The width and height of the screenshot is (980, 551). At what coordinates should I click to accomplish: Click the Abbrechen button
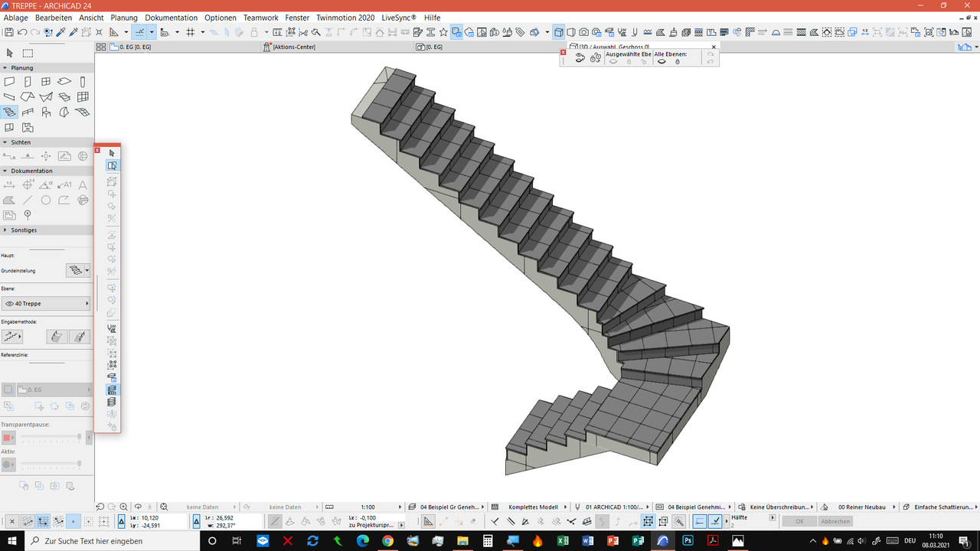click(x=835, y=521)
